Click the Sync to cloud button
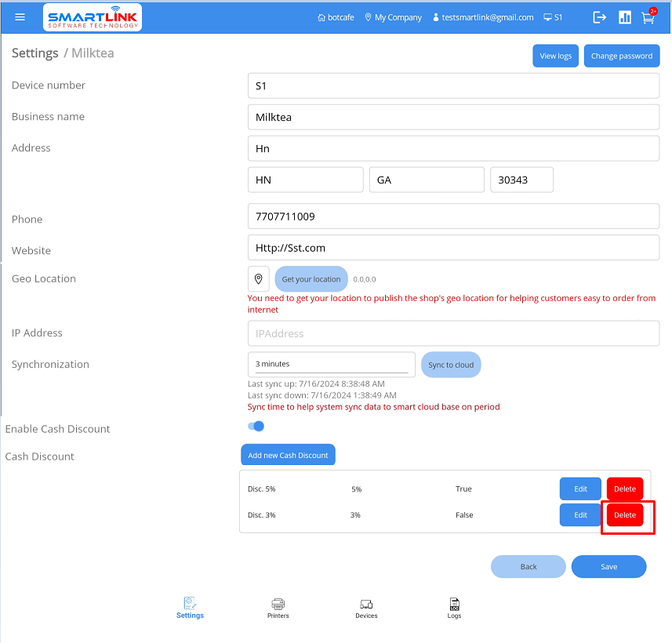Viewport: 672px width, 643px height. pyautogui.click(x=451, y=365)
